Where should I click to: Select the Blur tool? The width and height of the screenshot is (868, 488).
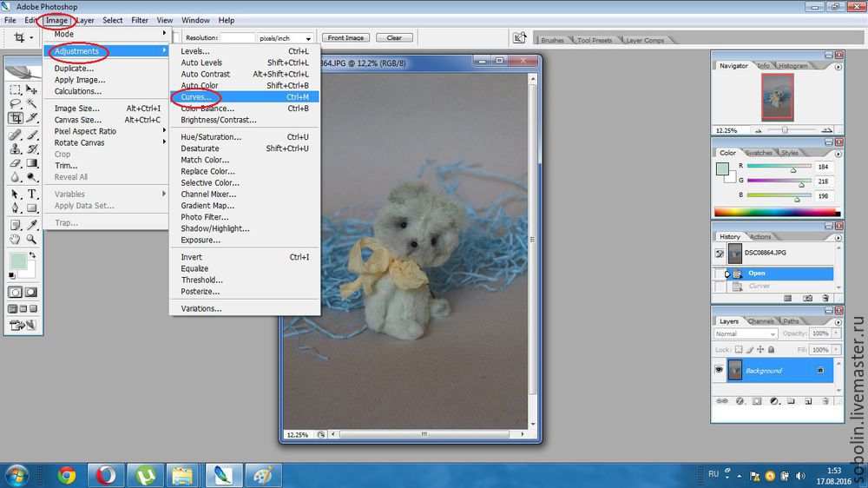pos(15,177)
